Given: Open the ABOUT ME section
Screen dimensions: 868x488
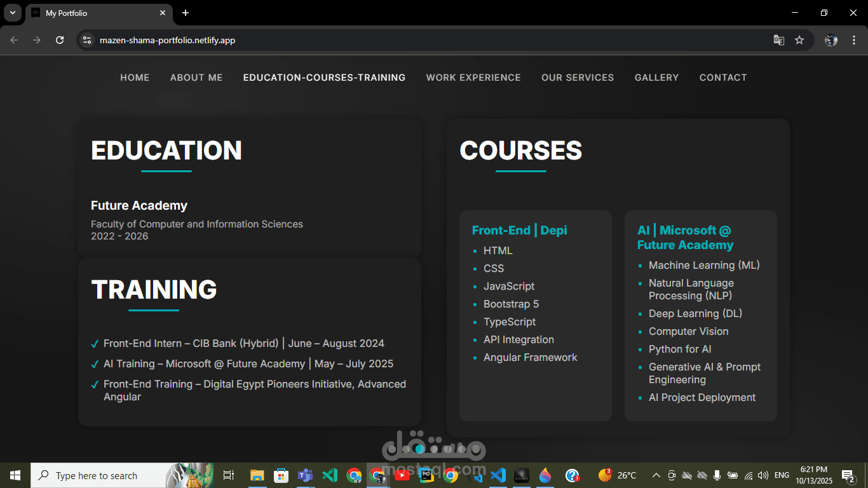Looking at the screenshot, I should pyautogui.click(x=196, y=78).
